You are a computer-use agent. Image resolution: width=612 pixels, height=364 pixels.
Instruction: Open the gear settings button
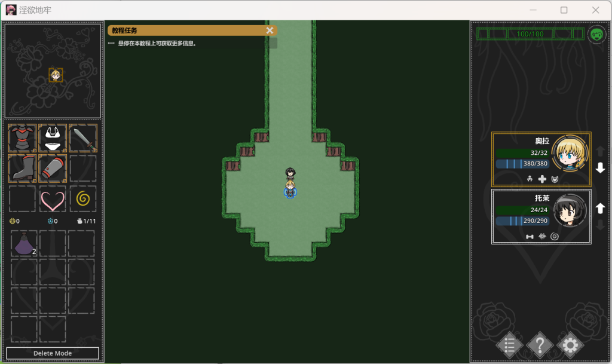pyautogui.click(x=570, y=345)
